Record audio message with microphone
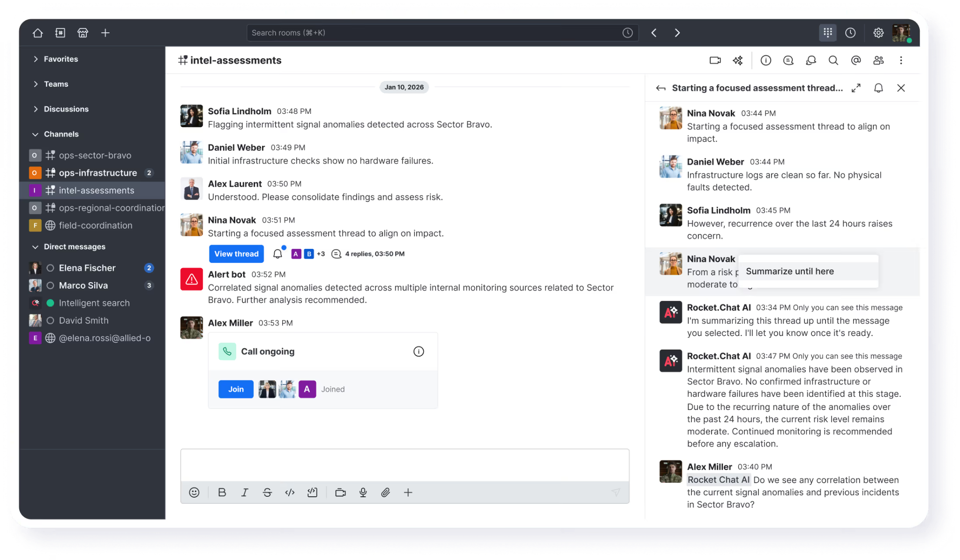The width and height of the screenshot is (960, 560). [363, 493]
